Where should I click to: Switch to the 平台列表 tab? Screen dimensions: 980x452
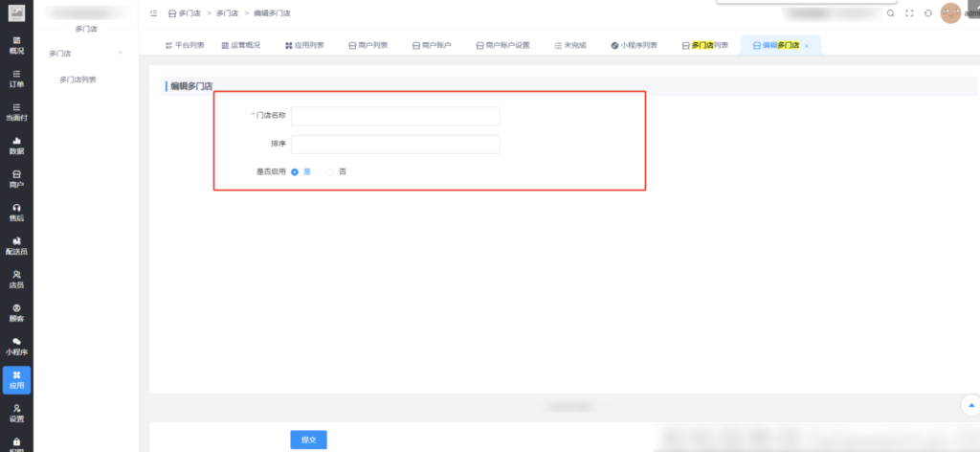pyautogui.click(x=185, y=45)
